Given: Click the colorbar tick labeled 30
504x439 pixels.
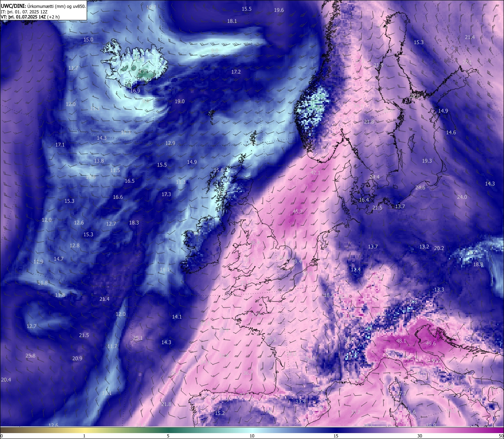Looking at the screenshot, I should (x=420, y=436).
